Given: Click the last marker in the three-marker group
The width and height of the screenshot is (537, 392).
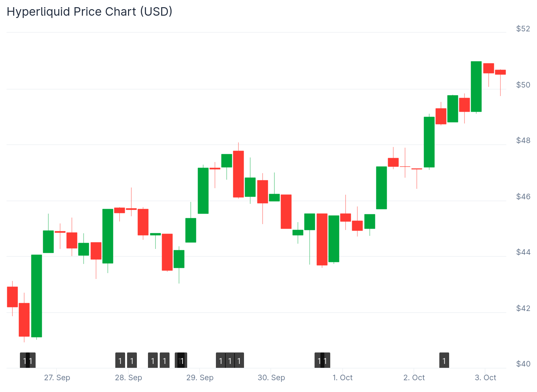Looking at the screenshot, I should 239,360.
